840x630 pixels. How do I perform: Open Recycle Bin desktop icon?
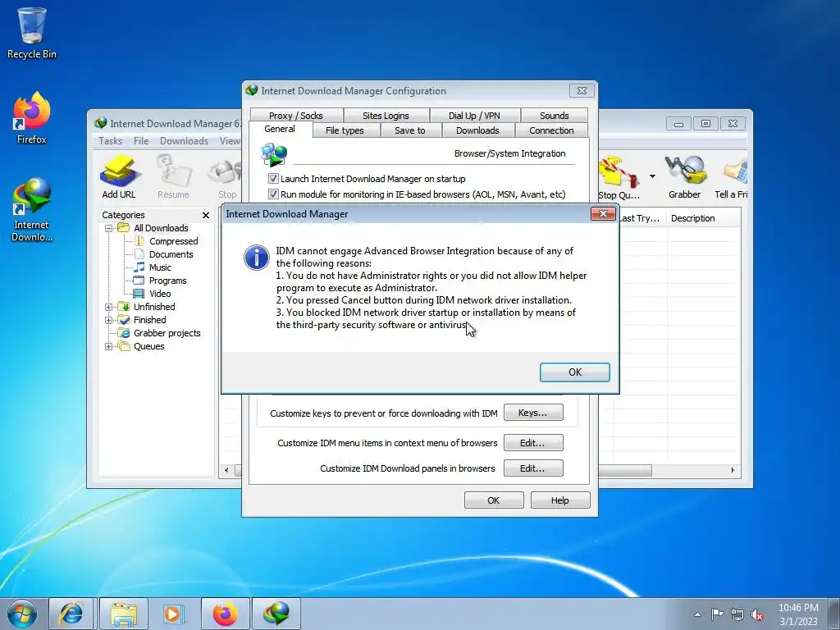pos(32,33)
